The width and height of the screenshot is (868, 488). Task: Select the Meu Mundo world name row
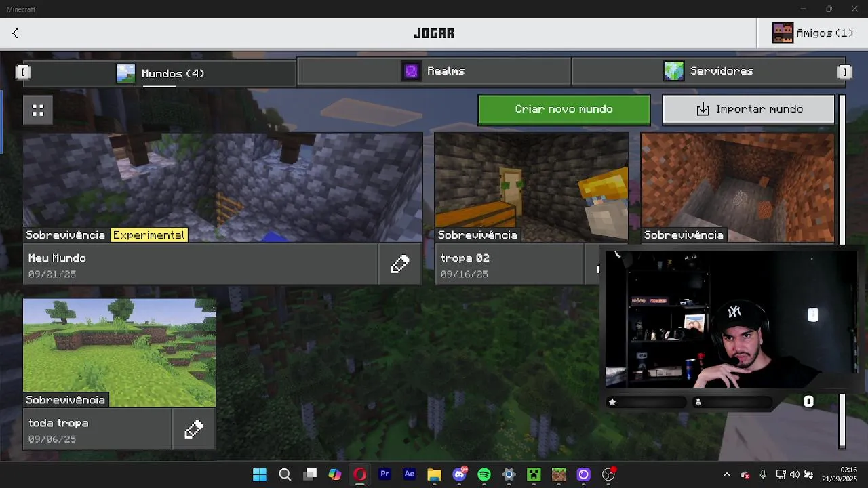(x=201, y=264)
